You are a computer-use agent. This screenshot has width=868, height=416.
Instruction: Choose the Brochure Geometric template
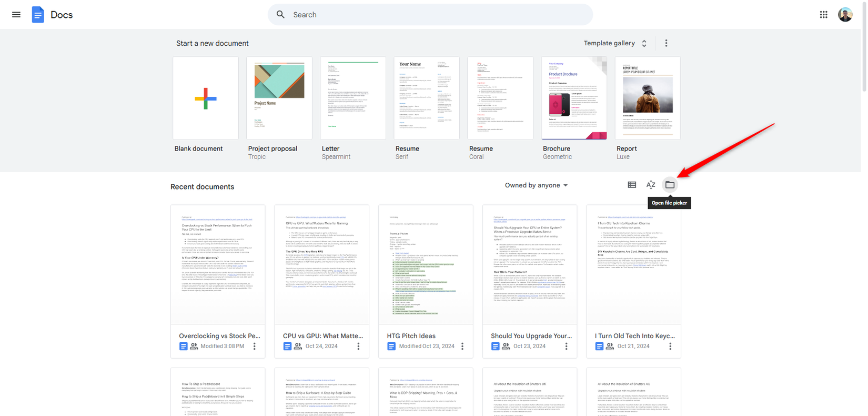pyautogui.click(x=574, y=98)
